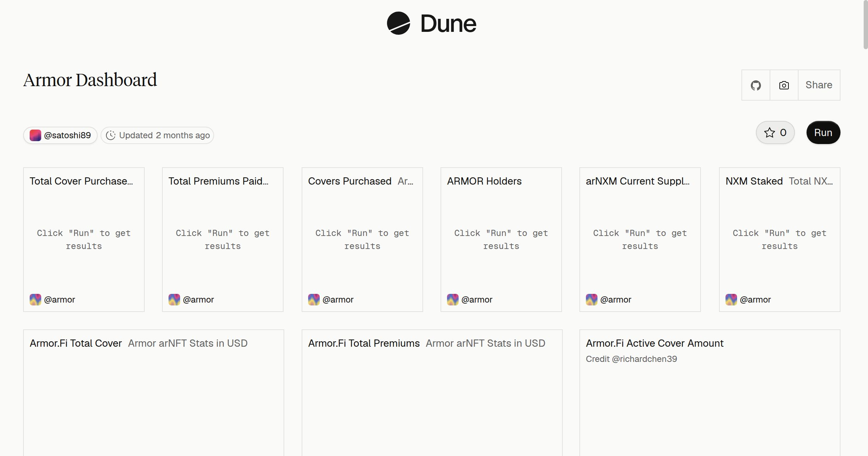
Task: Click the clock icon beside Updated
Action: tap(111, 135)
